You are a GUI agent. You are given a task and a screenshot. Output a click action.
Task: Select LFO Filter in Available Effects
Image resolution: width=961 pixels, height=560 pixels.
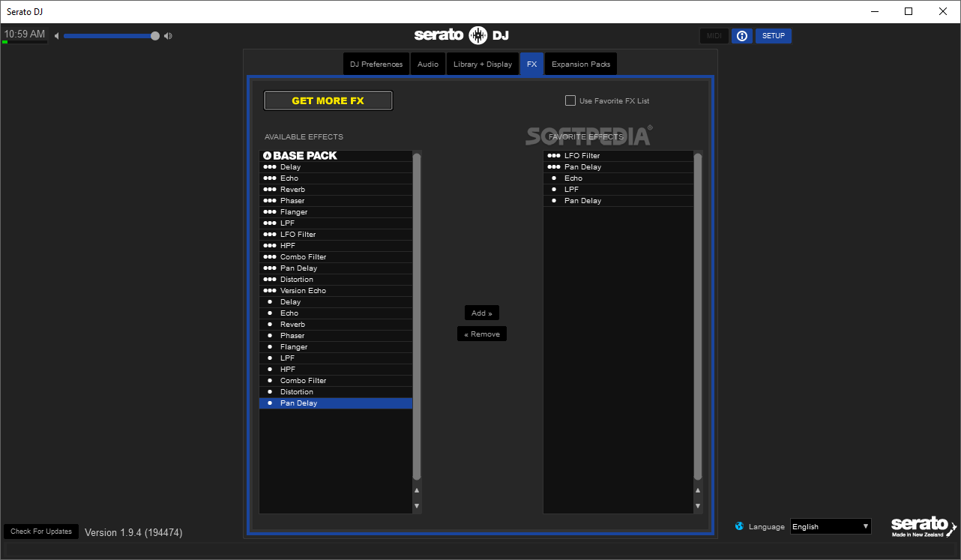click(336, 235)
